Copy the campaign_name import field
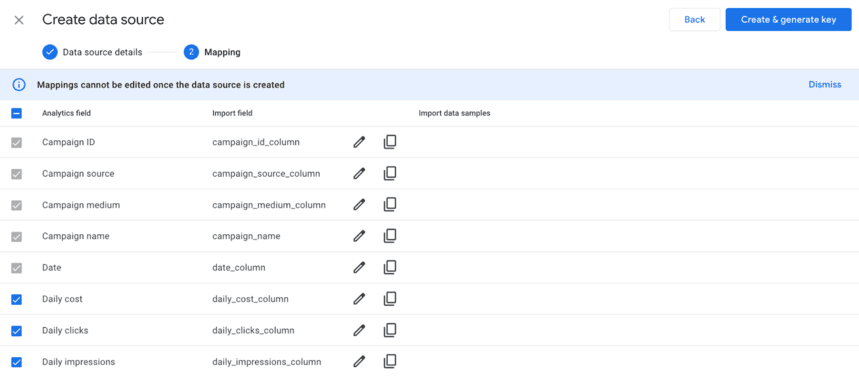Screen dimensions: 859x376 click(x=390, y=236)
